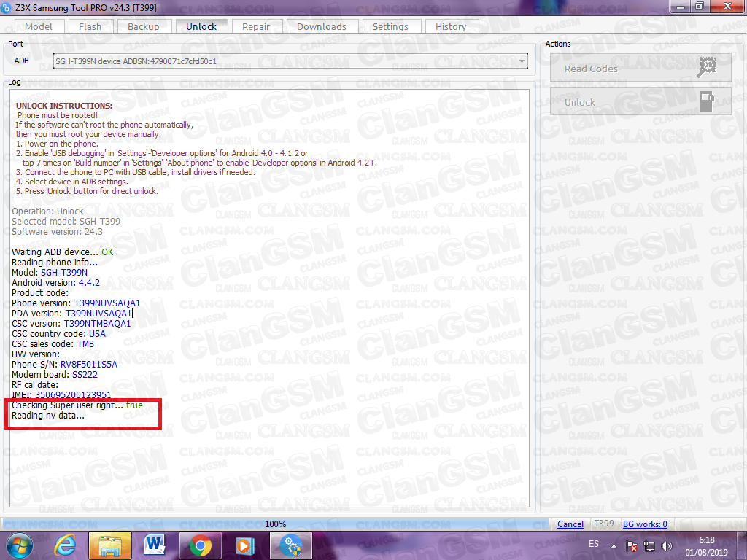Select the Z3X tool gear taskbar icon
Screen dimensions: 747x560
tap(290, 545)
